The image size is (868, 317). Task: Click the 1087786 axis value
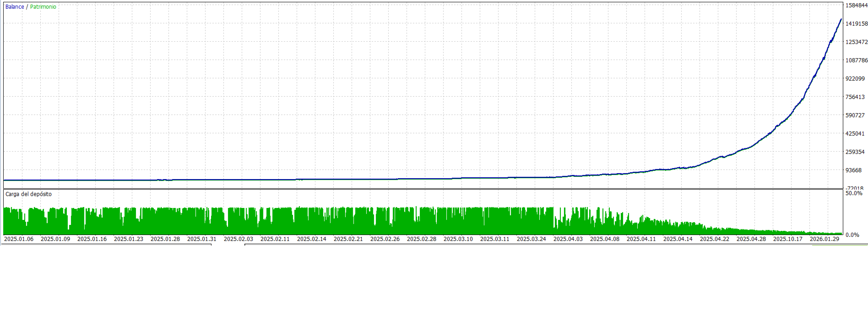pos(856,60)
